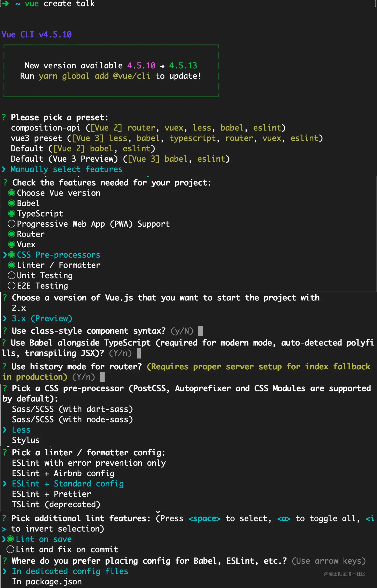Select the Sass/SCSS (with dart-sass) option
The width and height of the screenshot is (377, 588).
click(72, 409)
